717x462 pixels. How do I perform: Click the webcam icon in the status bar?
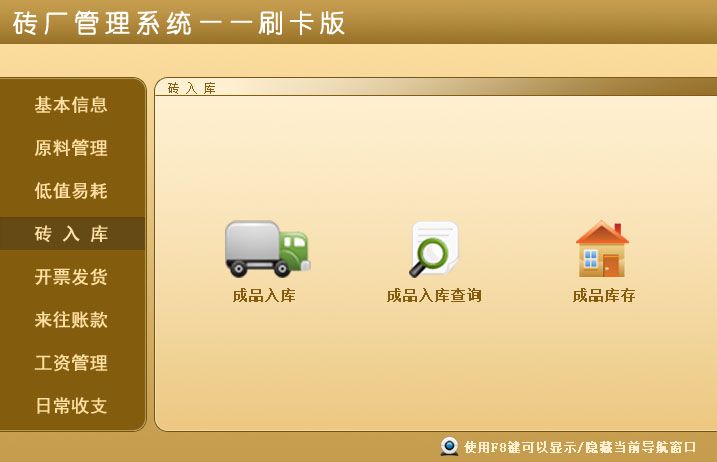click(449, 446)
